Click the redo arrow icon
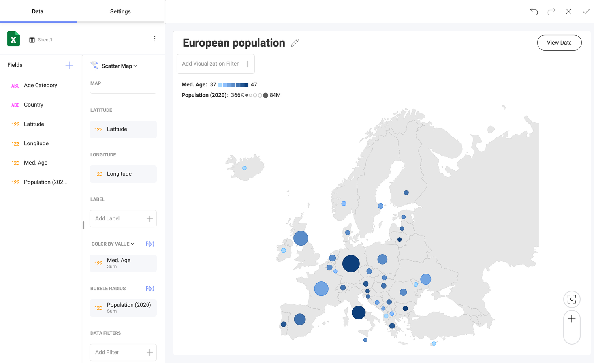The width and height of the screenshot is (594, 364). tap(551, 11)
